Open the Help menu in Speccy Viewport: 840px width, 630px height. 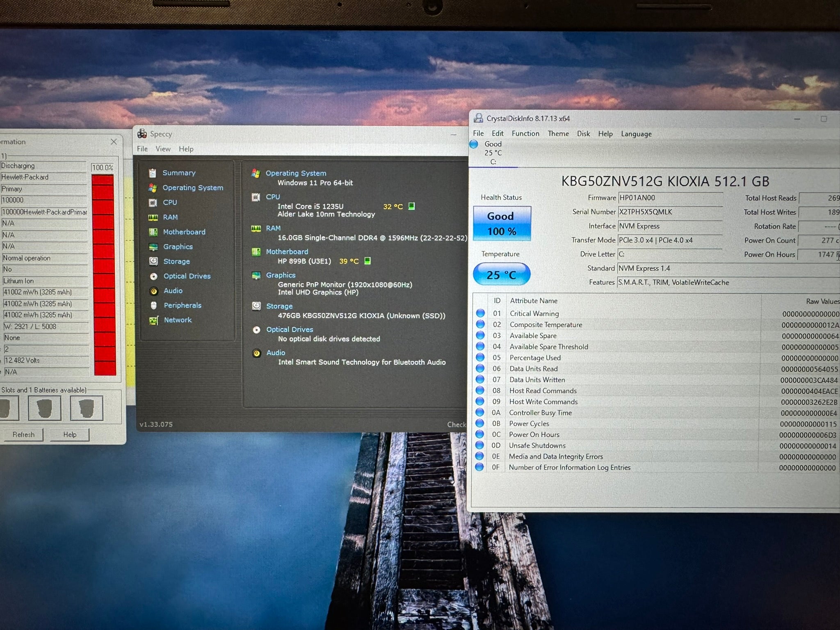pos(186,149)
